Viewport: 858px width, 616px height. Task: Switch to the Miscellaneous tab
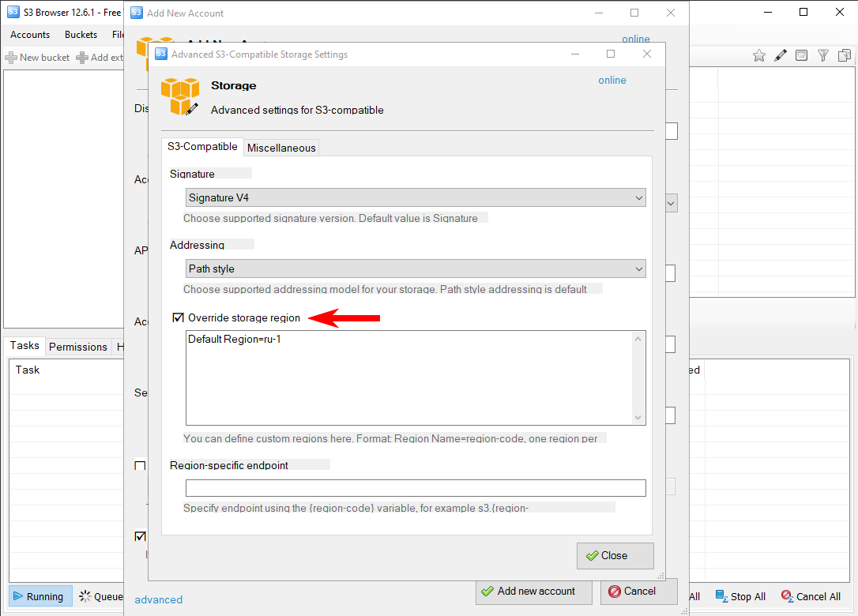(x=281, y=148)
